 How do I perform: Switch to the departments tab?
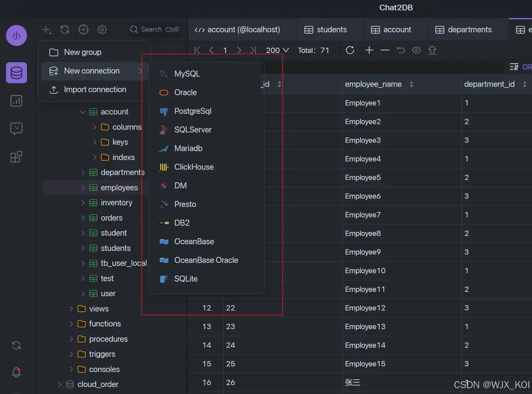coord(468,29)
